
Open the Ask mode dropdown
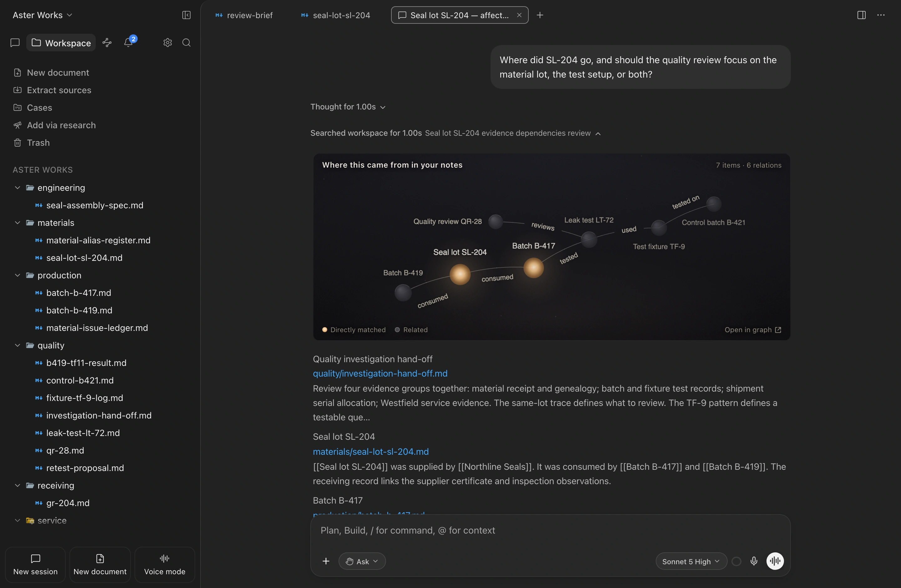362,561
